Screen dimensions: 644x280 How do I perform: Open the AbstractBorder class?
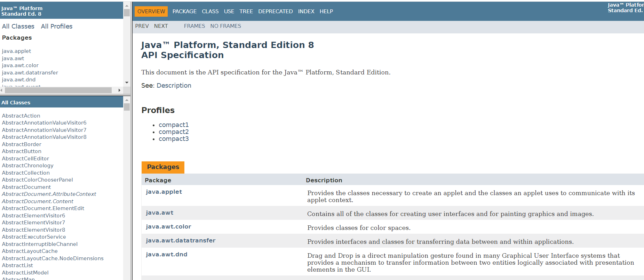[22, 144]
